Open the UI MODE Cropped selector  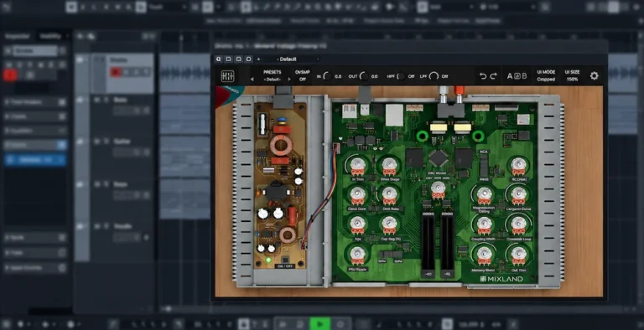point(546,75)
